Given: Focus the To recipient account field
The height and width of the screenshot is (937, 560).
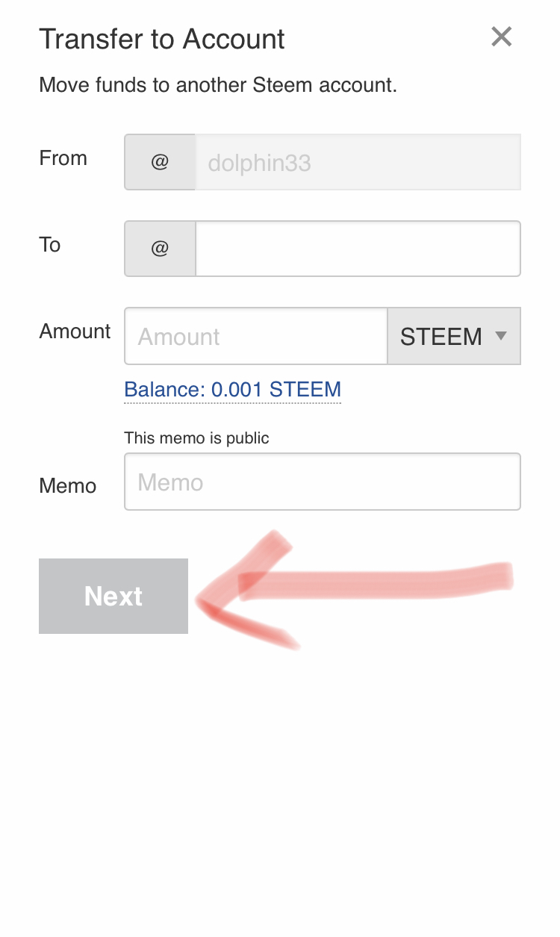Looking at the screenshot, I should (x=358, y=249).
